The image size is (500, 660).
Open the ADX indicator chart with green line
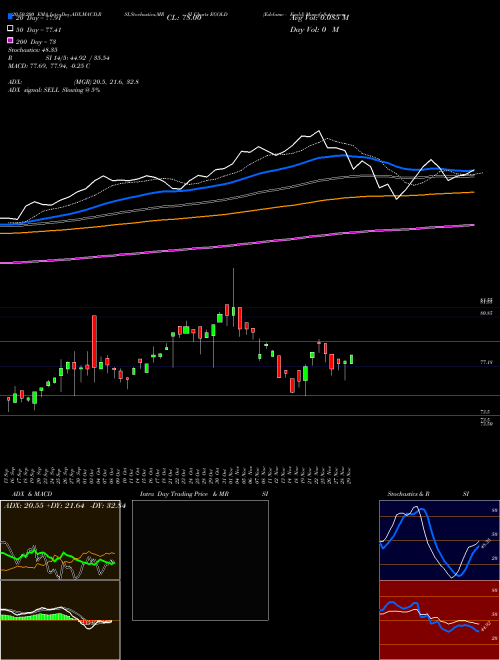tap(60, 540)
